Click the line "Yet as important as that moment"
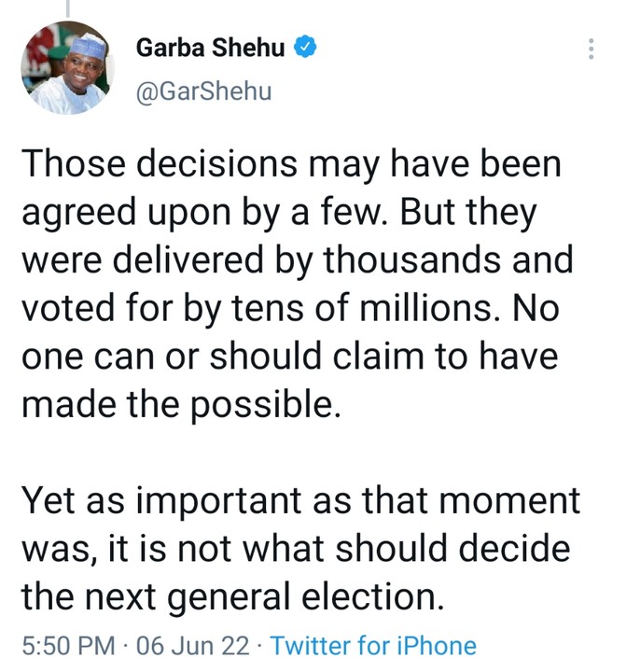 [x=300, y=501]
